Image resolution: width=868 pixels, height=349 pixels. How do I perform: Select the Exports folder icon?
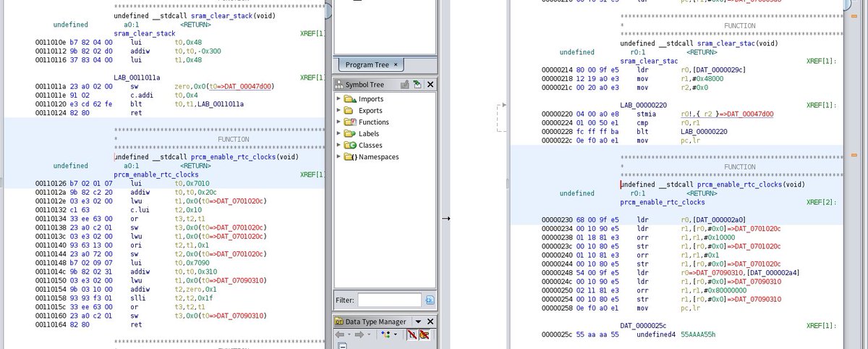tap(350, 111)
